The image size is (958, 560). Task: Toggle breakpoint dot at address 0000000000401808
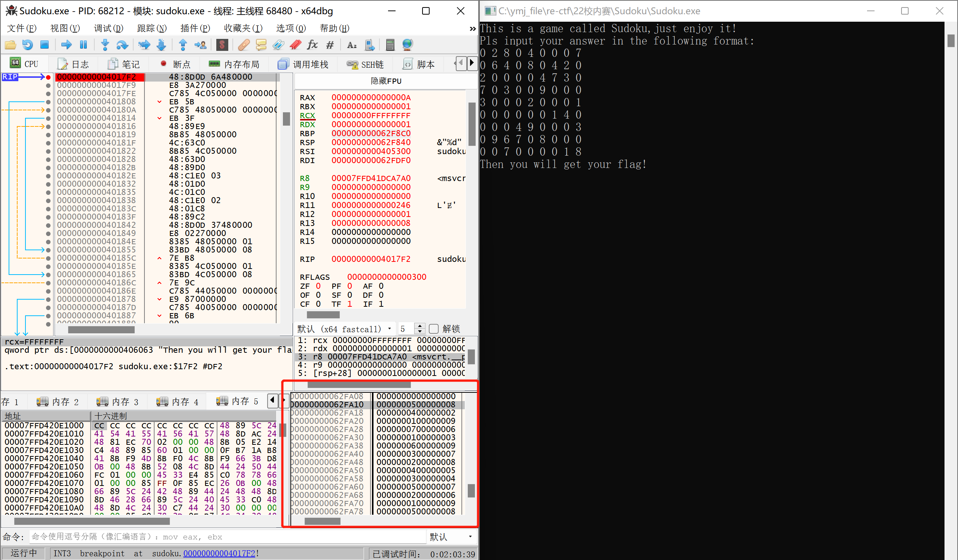coord(48,101)
